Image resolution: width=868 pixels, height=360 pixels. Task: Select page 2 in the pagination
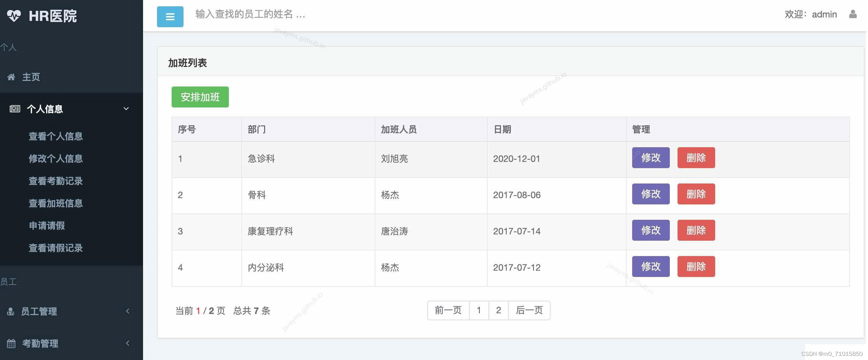(x=499, y=310)
